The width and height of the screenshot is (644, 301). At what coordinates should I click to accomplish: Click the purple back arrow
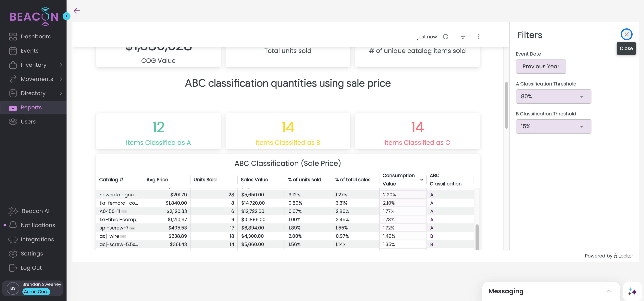point(77,10)
